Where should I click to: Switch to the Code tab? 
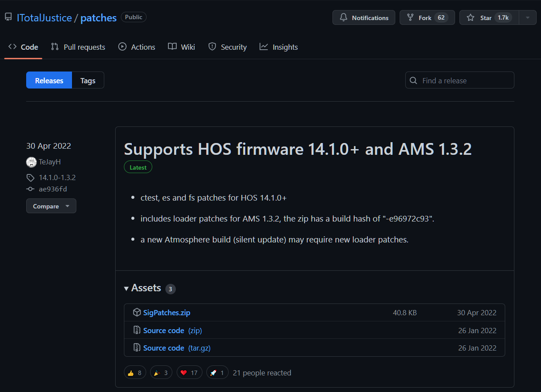tap(23, 47)
